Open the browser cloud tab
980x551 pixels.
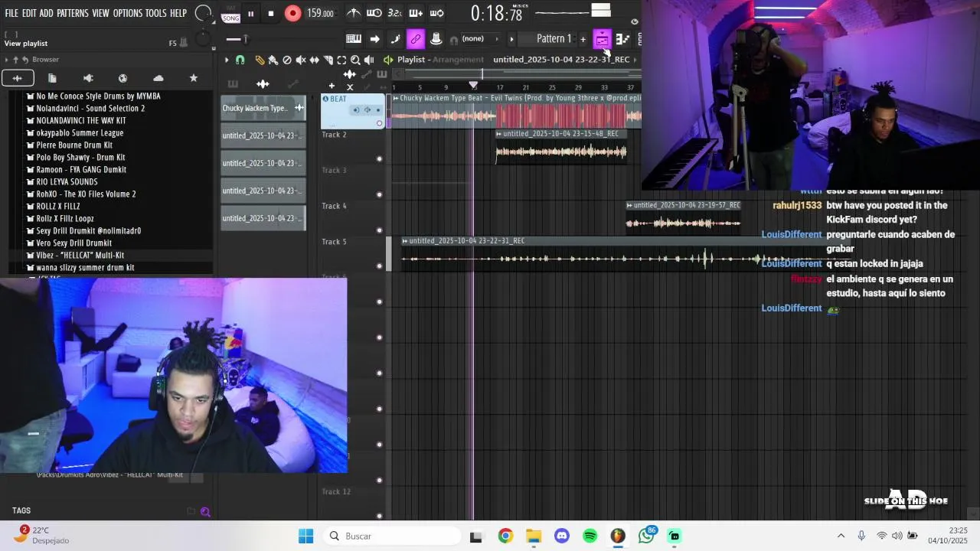point(158,78)
